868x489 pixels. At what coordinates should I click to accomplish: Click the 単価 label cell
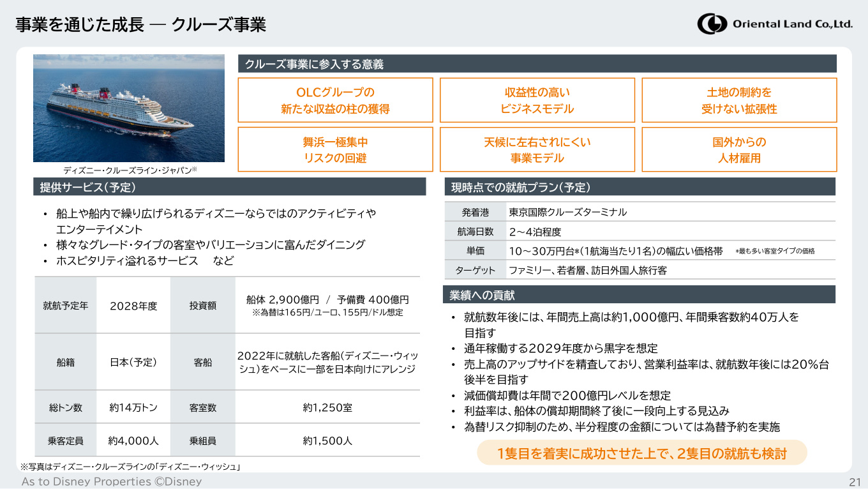click(475, 251)
